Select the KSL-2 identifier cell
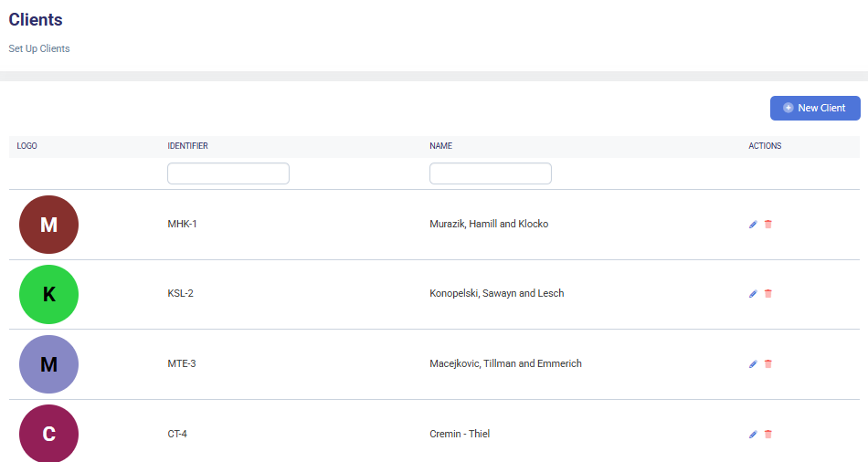This screenshot has height=462, width=868. point(180,294)
